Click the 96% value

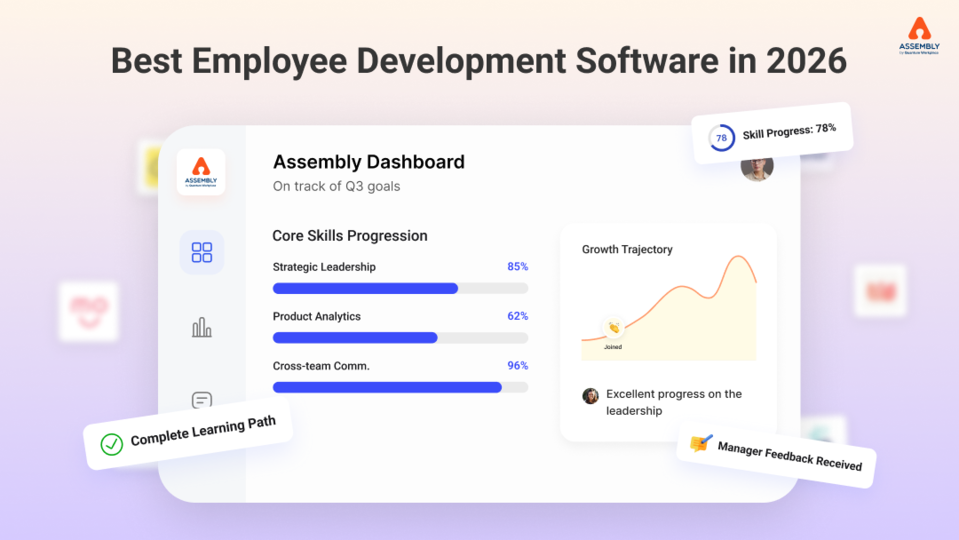(x=517, y=366)
